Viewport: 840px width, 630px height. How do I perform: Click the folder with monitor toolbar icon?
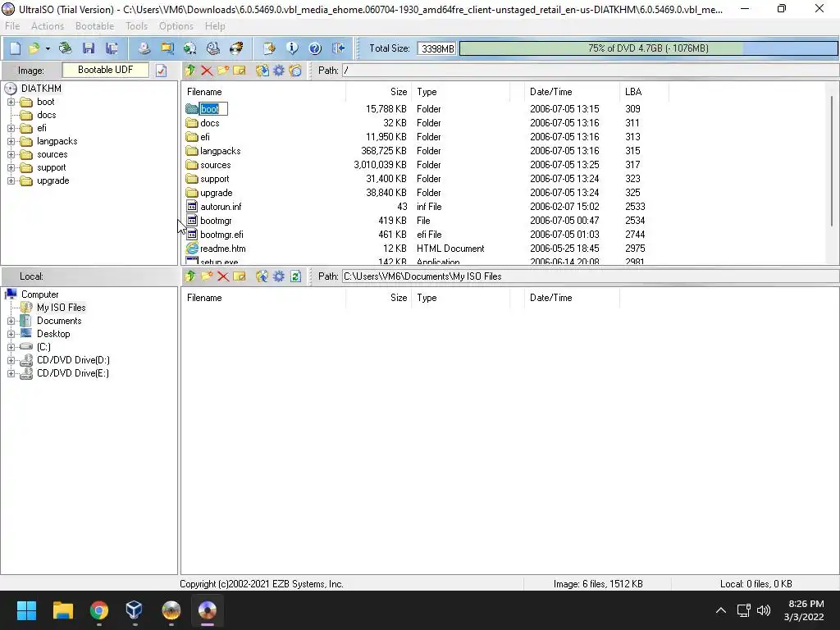click(x=167, y=48)
